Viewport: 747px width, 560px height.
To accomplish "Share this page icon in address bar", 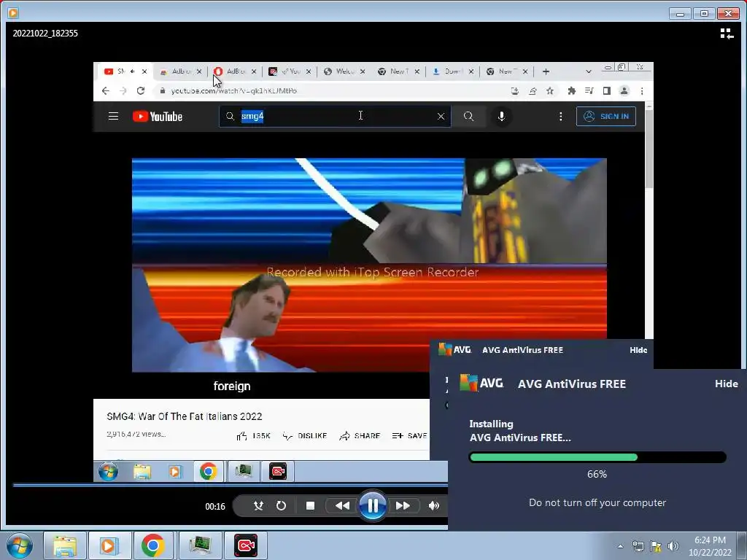I will pos(533,90).
